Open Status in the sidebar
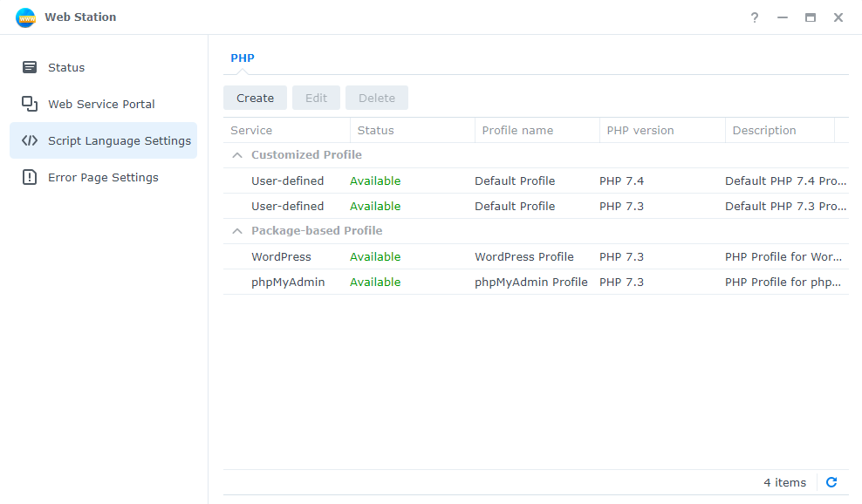 click(103, 67)
